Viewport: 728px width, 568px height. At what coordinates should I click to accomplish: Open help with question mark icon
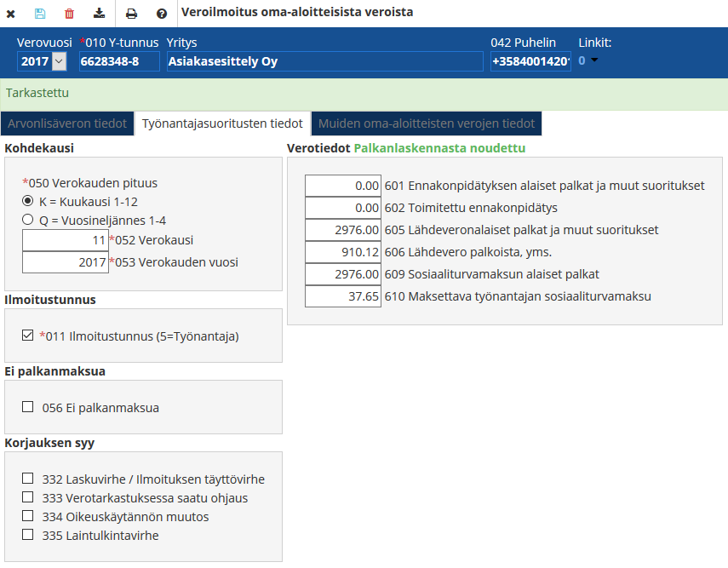162,14
